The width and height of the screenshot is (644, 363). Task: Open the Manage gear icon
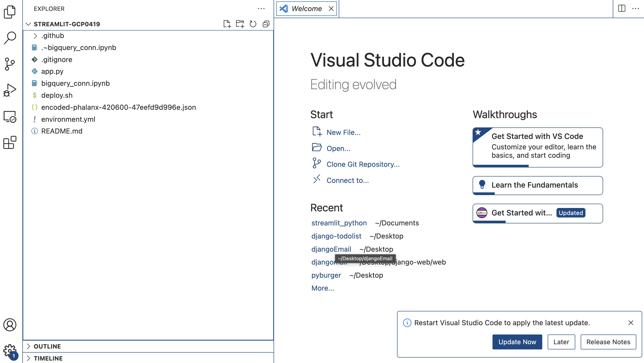click(x=10, y=351)
